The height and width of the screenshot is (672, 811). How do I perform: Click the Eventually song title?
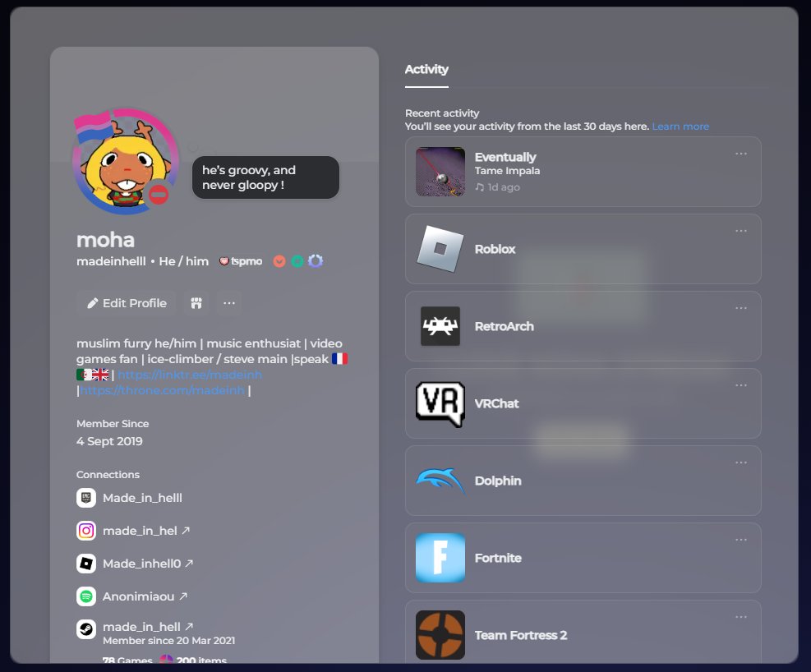click(x=505, y=157)
